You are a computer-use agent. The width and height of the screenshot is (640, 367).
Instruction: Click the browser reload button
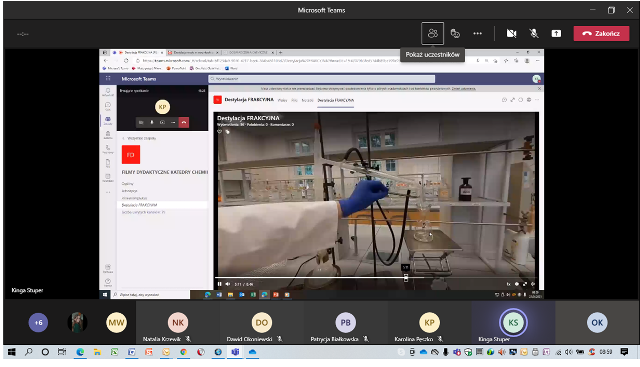pos(126,60)
